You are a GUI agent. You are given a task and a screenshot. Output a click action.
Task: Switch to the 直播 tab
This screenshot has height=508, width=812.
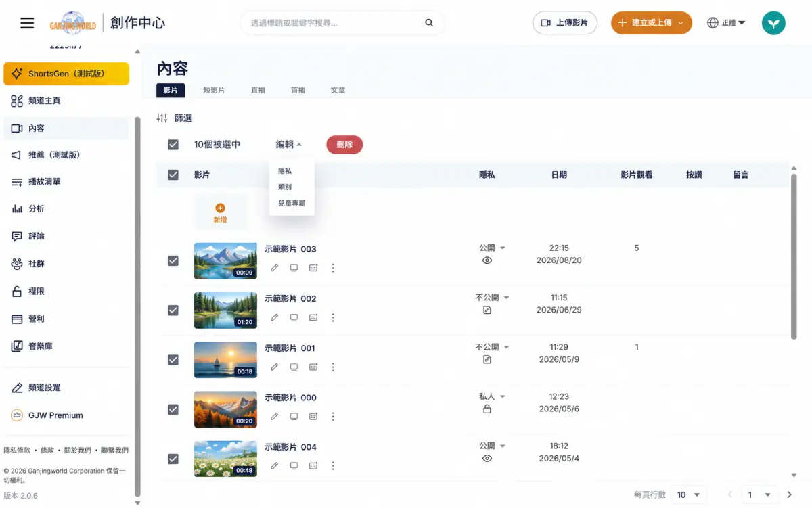(258, 90)
